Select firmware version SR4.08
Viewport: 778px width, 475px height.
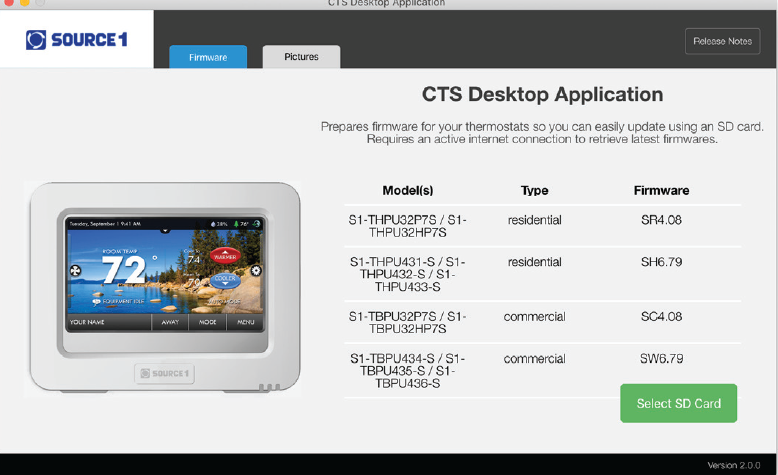(x=661, y=220)
